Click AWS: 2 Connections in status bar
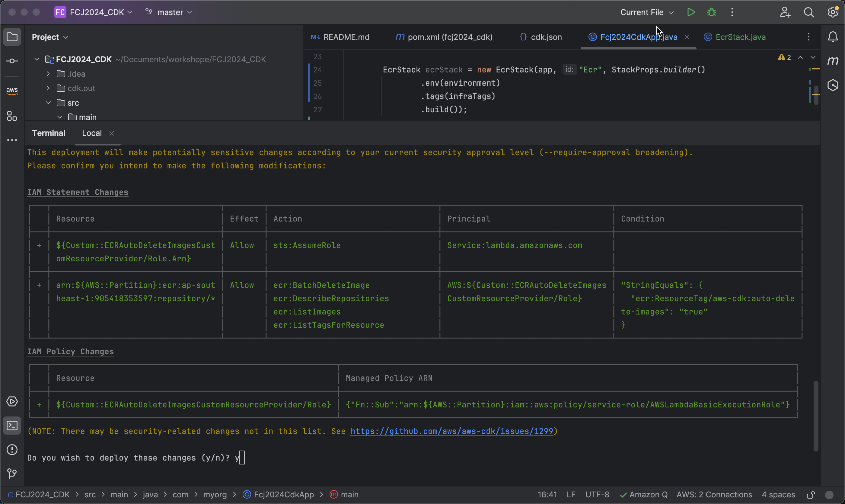 714,495
